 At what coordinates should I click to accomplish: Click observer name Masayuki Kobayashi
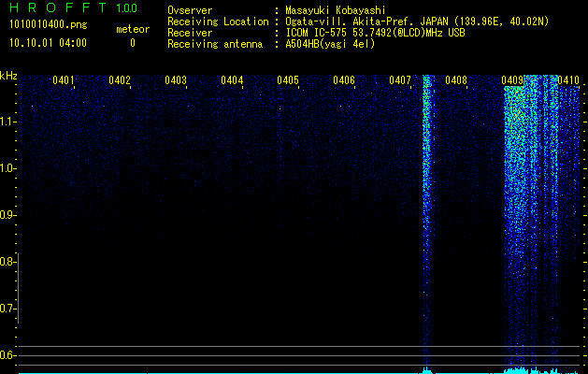pyautogui.click(x=336, y=10)
